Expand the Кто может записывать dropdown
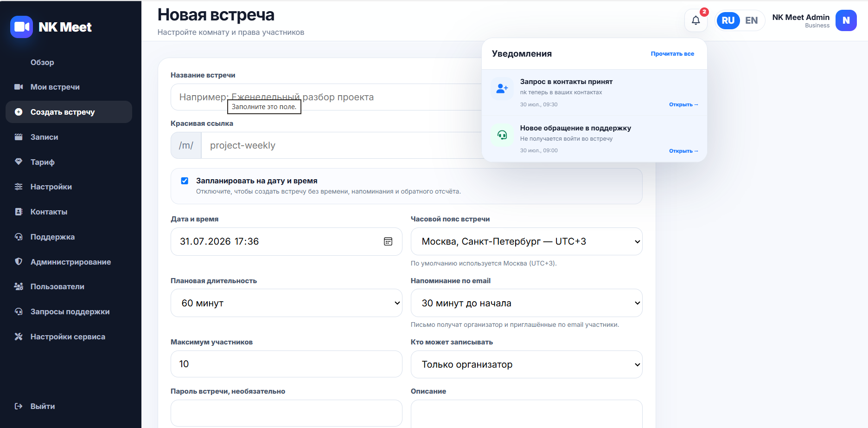The image size is (868, 428). click(526, 364)
